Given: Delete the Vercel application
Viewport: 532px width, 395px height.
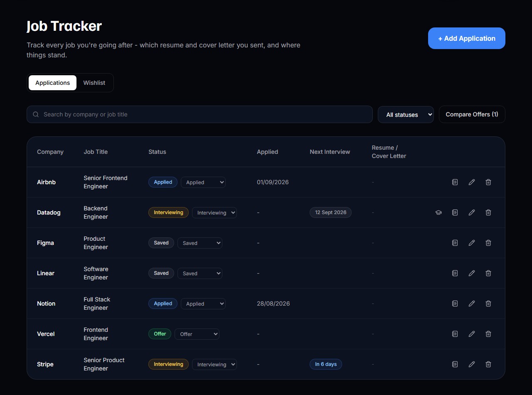Looking at the screenshot, I should click(x=488, y=334).
